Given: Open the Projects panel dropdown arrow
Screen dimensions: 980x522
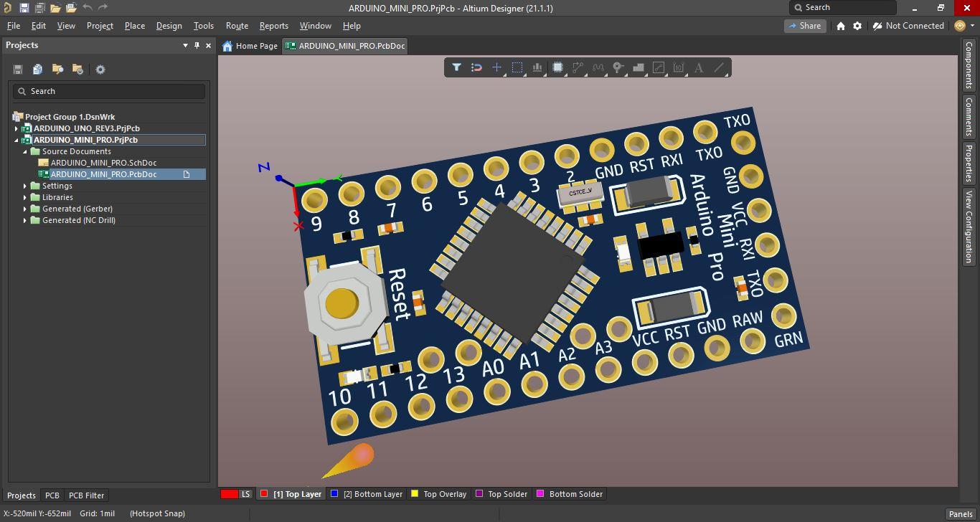Looking at the screenshot, I should (x=185, y=45).
